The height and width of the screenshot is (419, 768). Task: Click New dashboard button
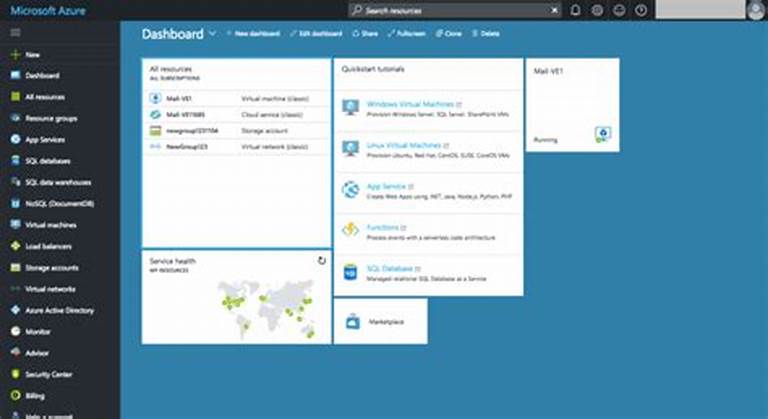[x=253, y=33]
